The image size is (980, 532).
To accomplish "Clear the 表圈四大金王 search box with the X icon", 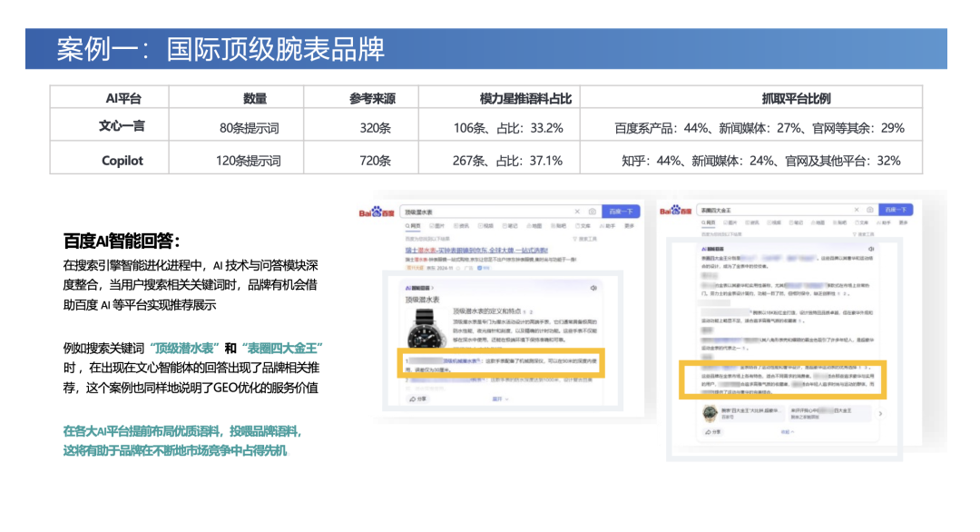I will click(857, 210).
